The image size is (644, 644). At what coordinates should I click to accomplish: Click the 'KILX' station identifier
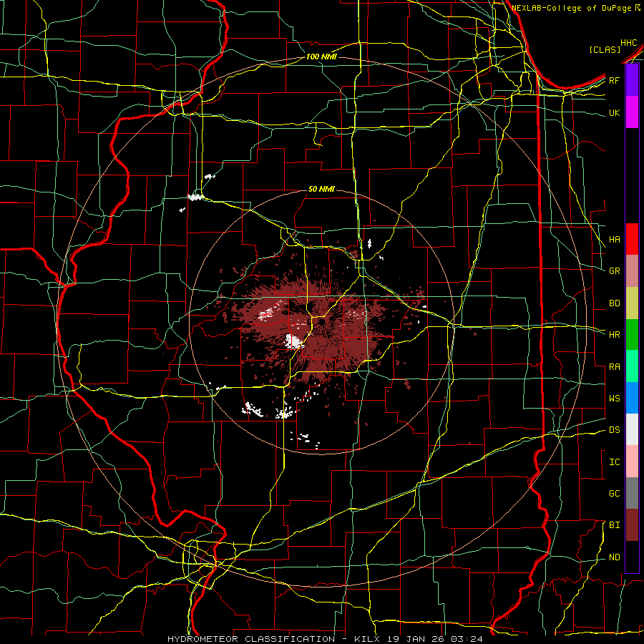click(367, 639)
